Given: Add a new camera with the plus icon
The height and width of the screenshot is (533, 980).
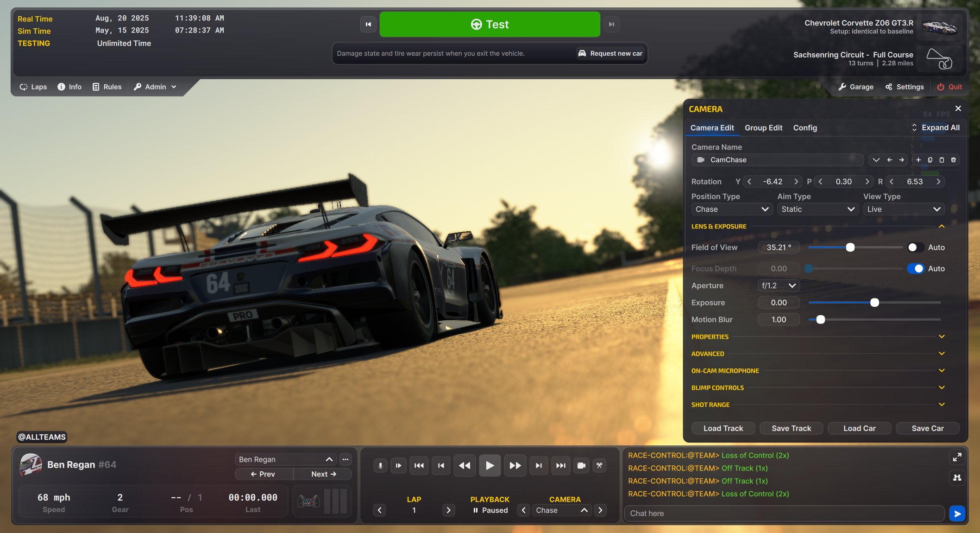Looking at the screenshot, I should pos(918,160).
